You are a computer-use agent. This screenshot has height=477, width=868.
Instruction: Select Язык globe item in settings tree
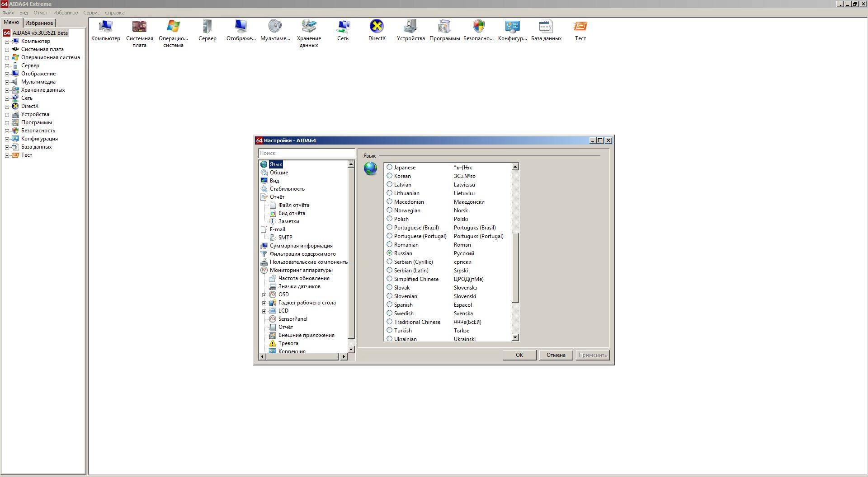point(276,164)
